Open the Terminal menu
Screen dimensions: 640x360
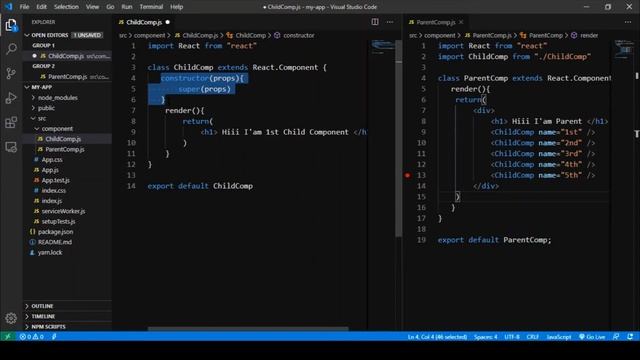pos(151,7)
